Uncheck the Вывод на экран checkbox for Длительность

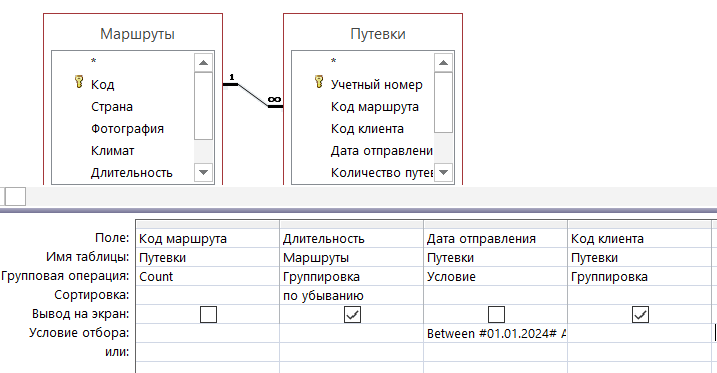(x=352, y=314)
